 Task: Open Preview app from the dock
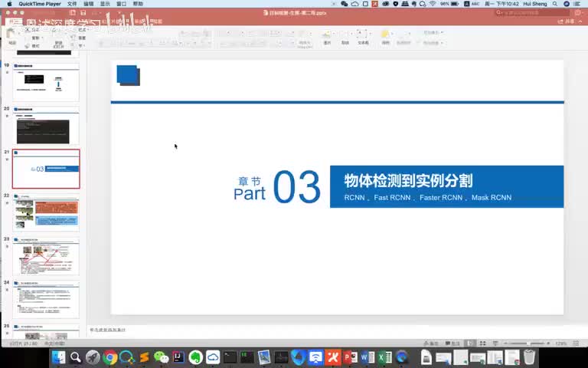coord(264,357)
